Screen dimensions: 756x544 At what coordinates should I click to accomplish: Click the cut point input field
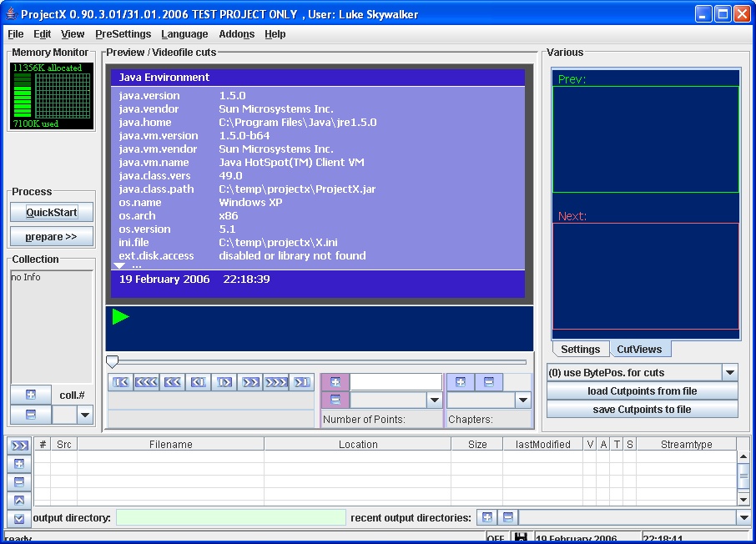396,382
